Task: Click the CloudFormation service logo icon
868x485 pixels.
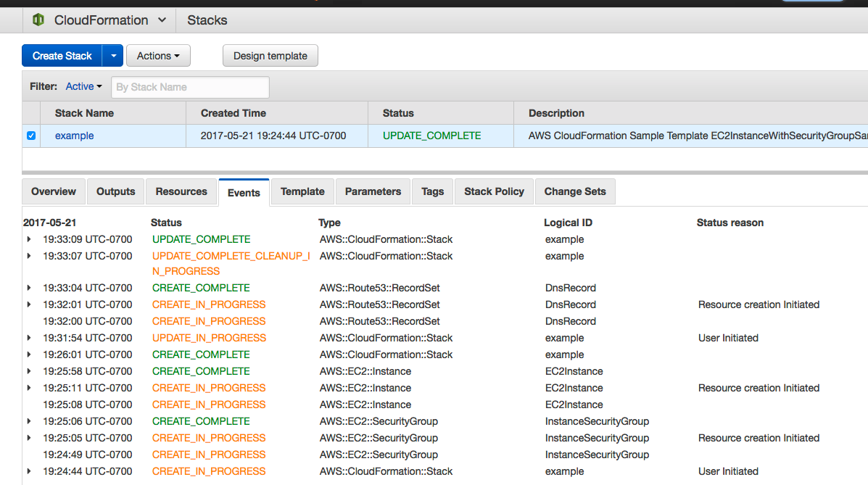Action: pyautogui.click(x=38, y=20)
